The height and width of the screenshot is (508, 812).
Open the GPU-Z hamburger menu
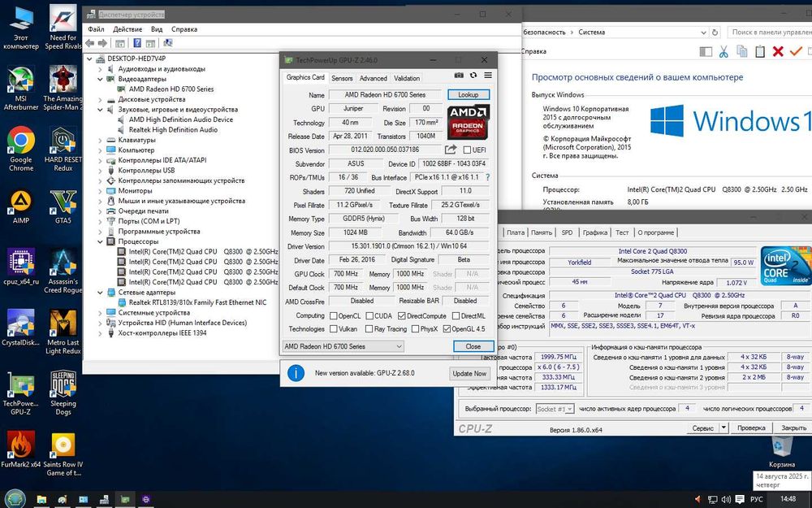(488, 76)
